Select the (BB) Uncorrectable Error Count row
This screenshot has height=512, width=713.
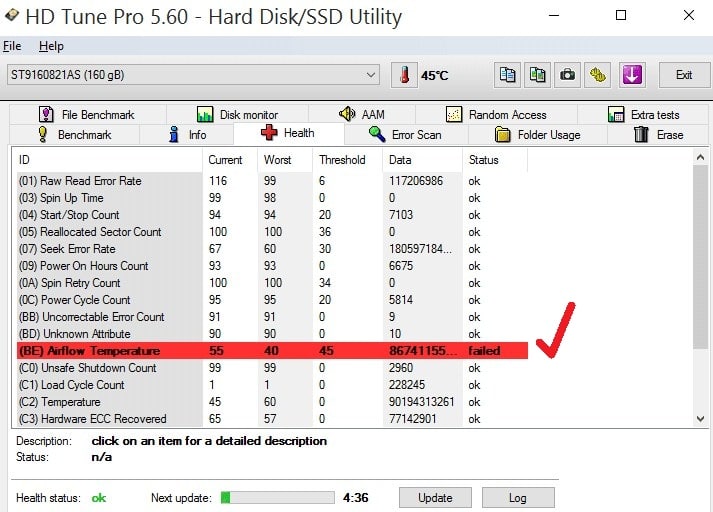[272, 316]
